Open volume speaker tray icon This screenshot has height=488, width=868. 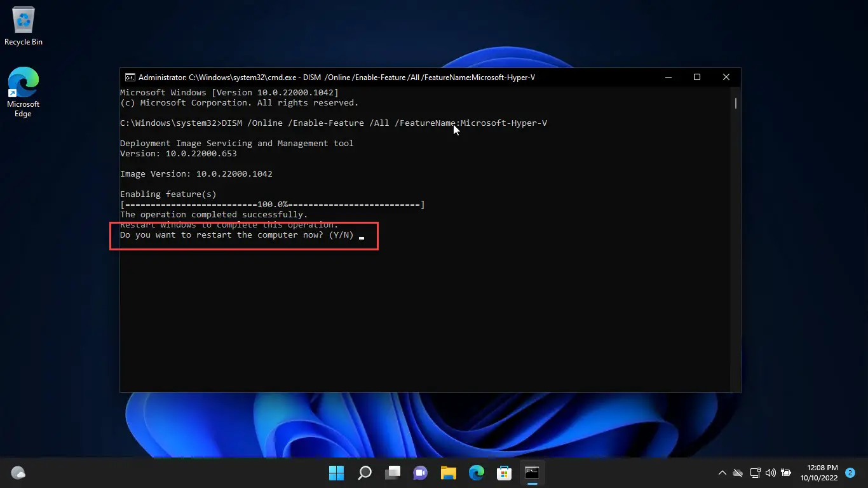(x=771, y=473)
